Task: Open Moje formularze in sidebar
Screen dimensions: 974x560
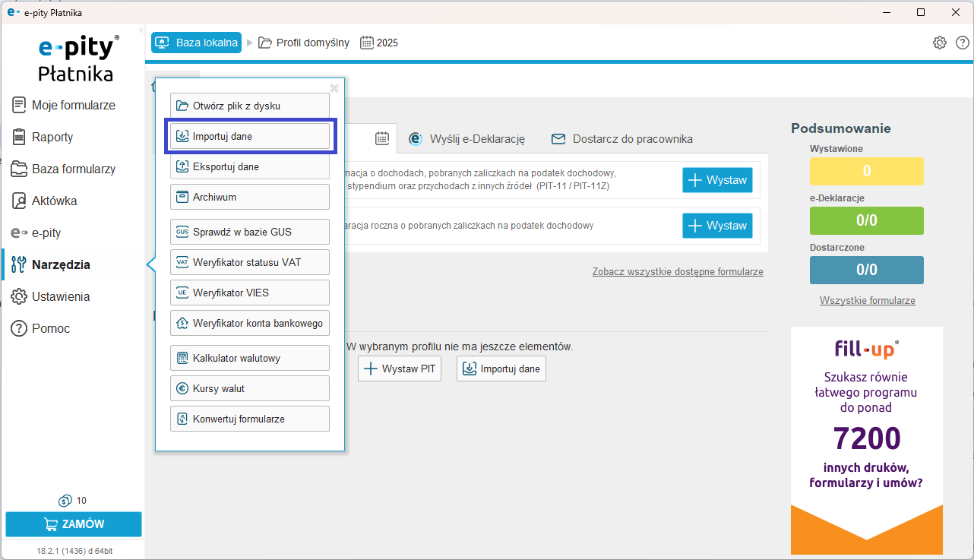Action: 73,105
